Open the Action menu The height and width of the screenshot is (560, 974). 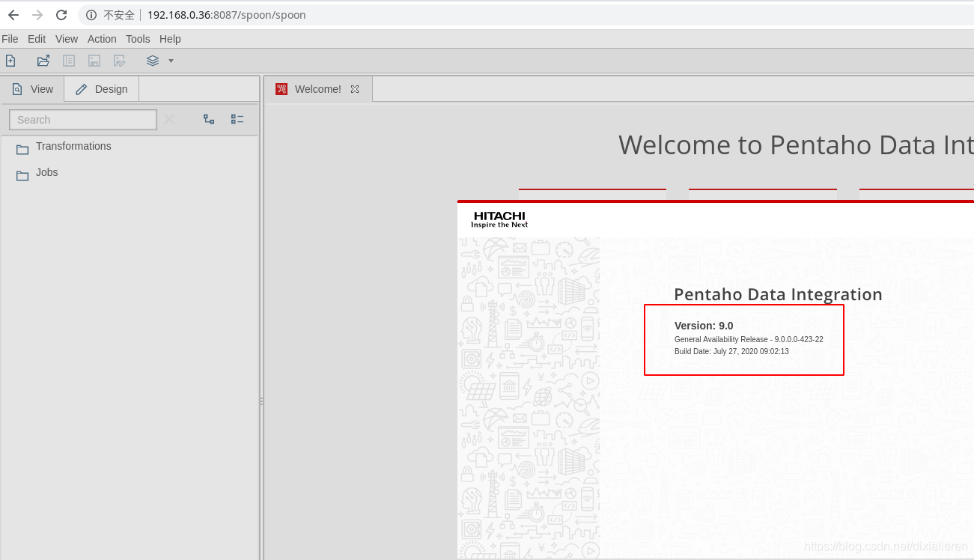[102, 39]
